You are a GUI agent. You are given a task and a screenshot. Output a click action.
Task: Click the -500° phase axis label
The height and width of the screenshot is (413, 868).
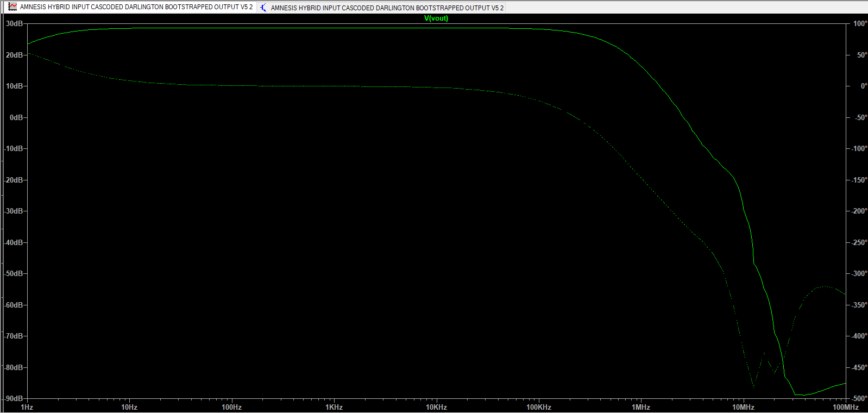click(x=859, y=398)
